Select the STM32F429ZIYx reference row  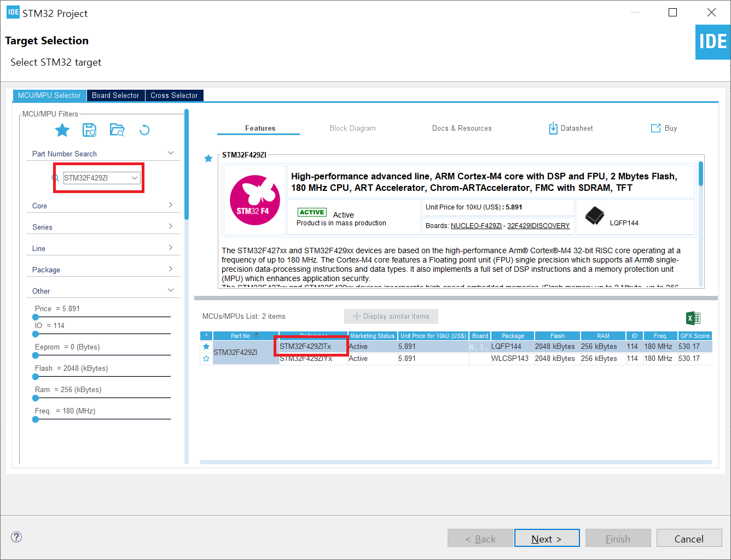[x=496, y=359]
